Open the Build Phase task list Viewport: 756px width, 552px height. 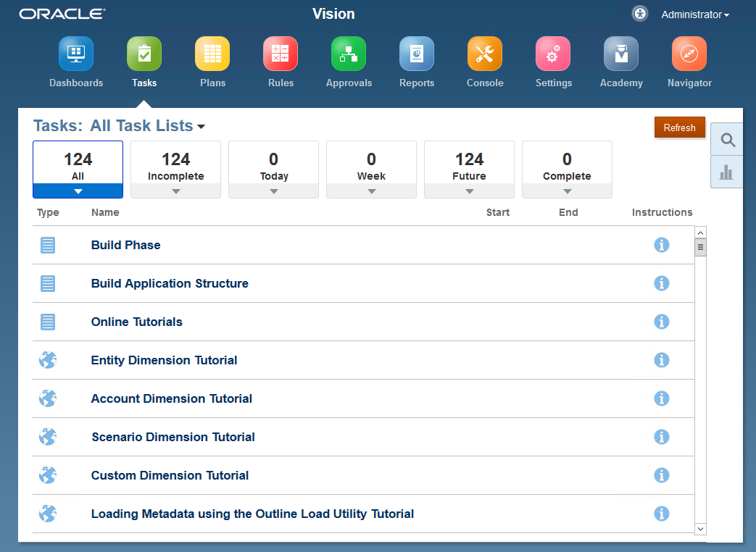tap(126, 245)
